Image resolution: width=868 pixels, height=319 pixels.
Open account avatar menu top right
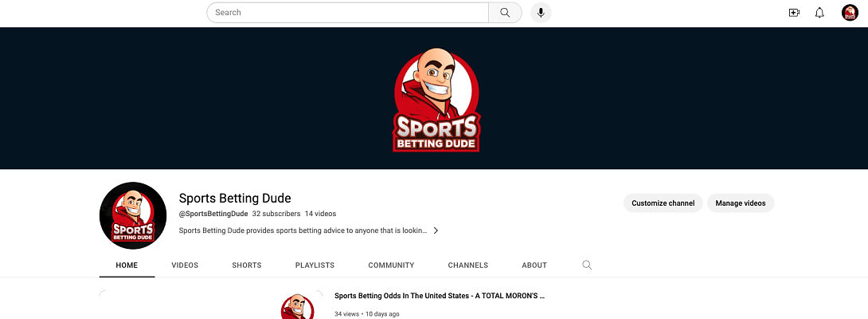(850, 13)
